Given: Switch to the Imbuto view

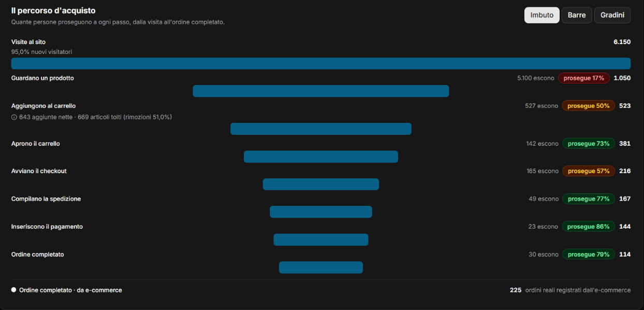Looking at the screenshot, I should pyautogui.click(x=541, y=15).
